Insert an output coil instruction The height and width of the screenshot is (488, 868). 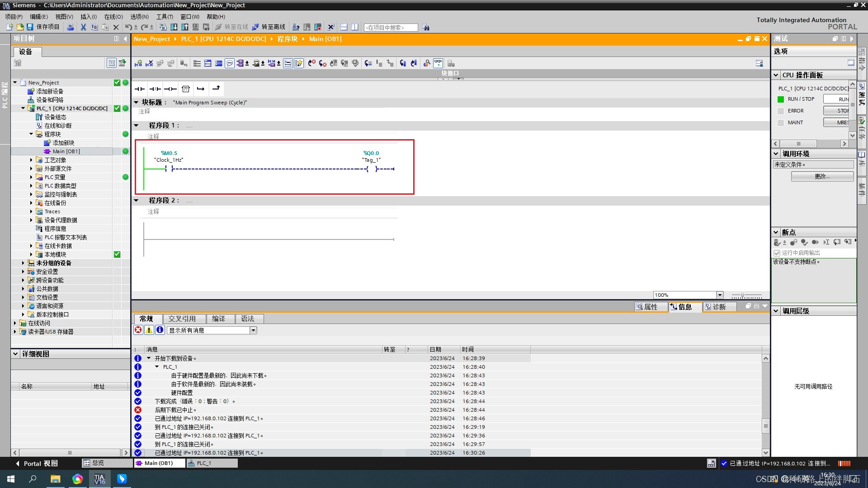[170, 89]
